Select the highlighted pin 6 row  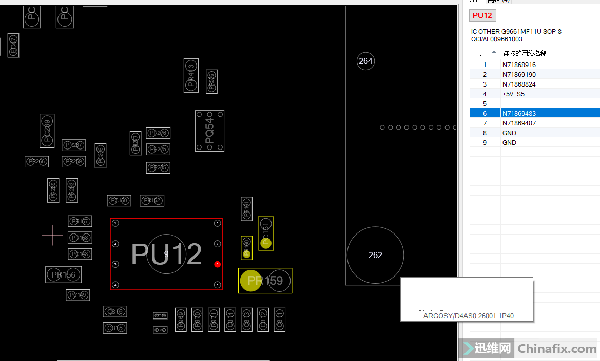[x=535, y=113]
